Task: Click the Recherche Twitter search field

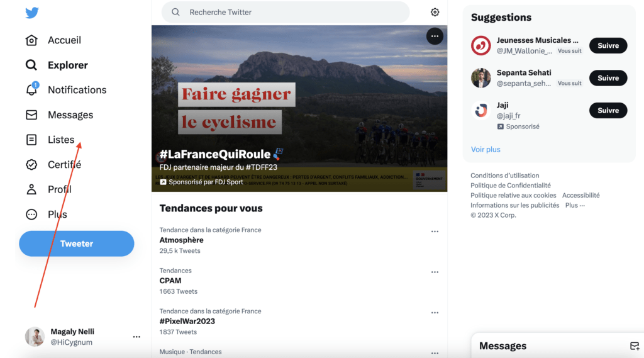Action: (289, 12)
